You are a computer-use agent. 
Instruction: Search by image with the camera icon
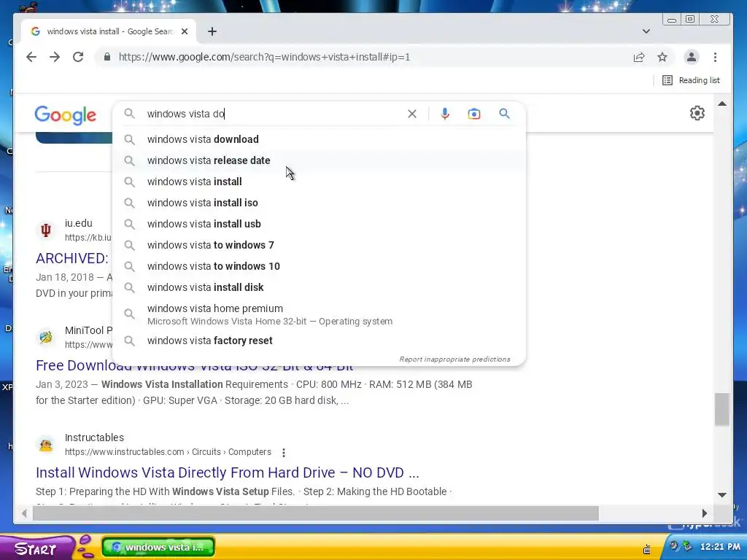474,114
